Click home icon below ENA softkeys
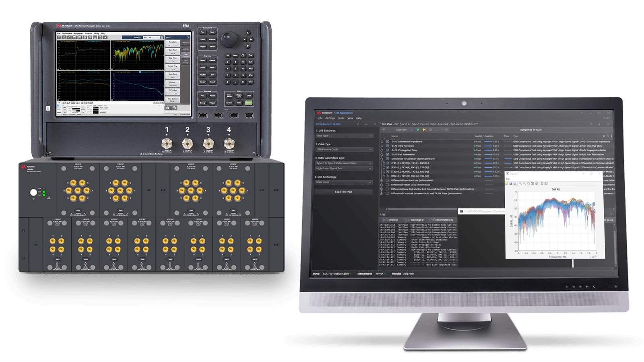644x362 pixels. click(167, 108)
